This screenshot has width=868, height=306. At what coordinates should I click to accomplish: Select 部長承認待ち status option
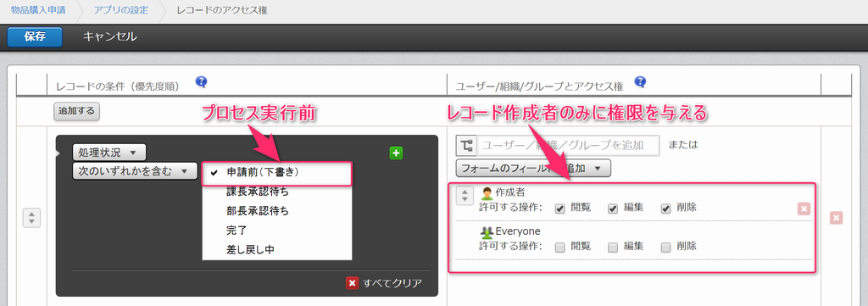point(277,211)
